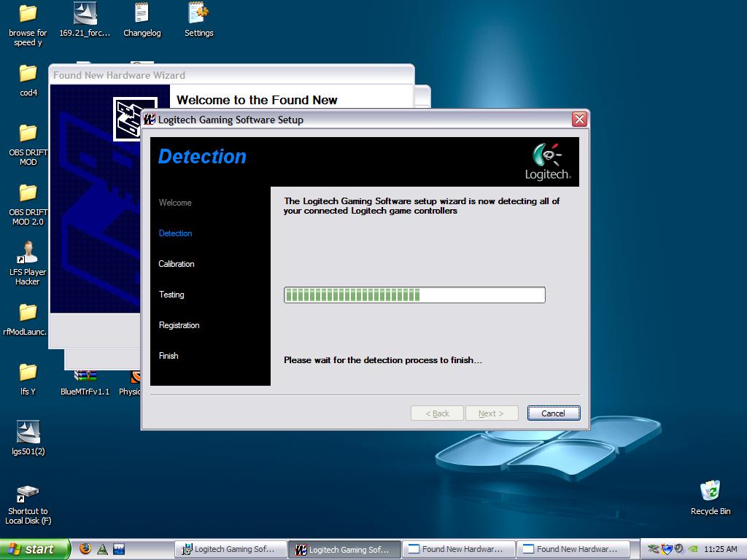The image size is (747, 560).
Task: Click the grayed-out < Back button
Action: (438, 413)
